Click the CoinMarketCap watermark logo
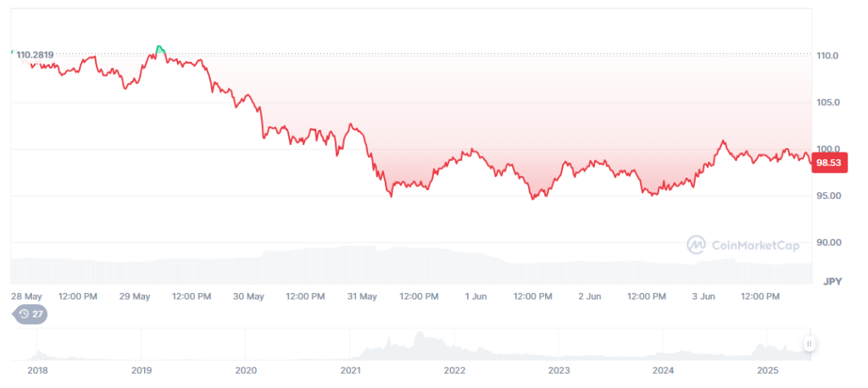 coord(743,245)
